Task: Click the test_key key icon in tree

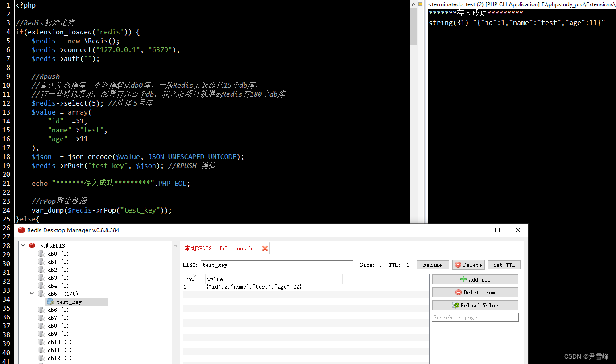Action: tap(50, 302)
